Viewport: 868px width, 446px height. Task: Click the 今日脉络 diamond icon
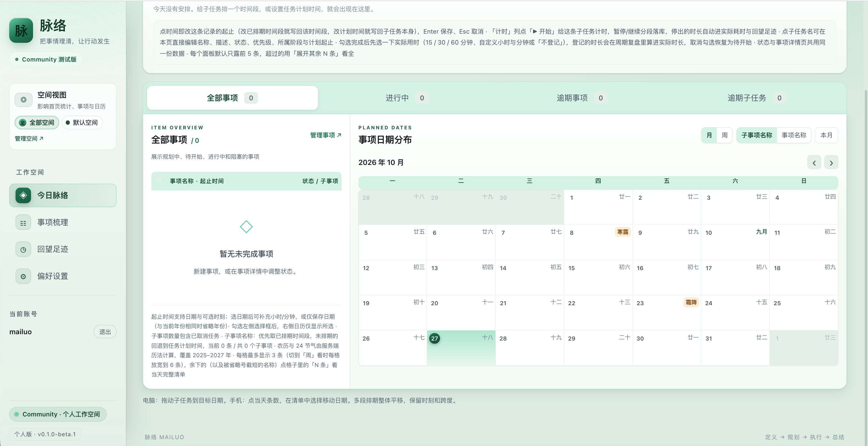23,195
